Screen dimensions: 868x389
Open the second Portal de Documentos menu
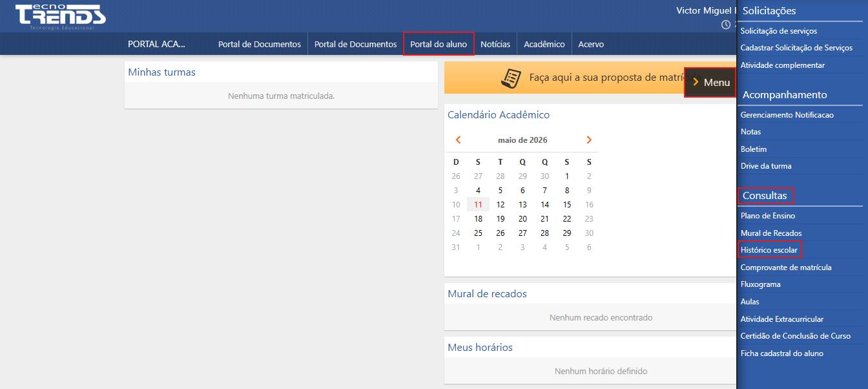[x=355, y=44]
